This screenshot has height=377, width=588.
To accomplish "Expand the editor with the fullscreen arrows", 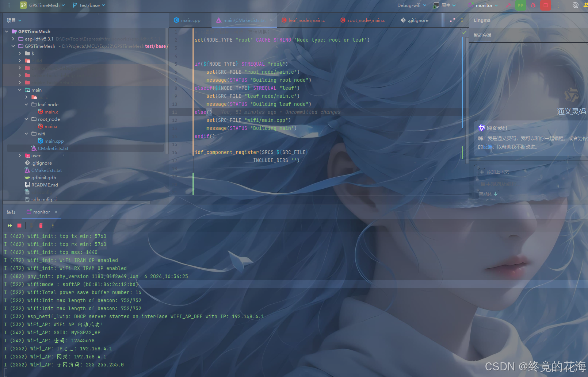I will pyautogui.click(x=453, y=20).
